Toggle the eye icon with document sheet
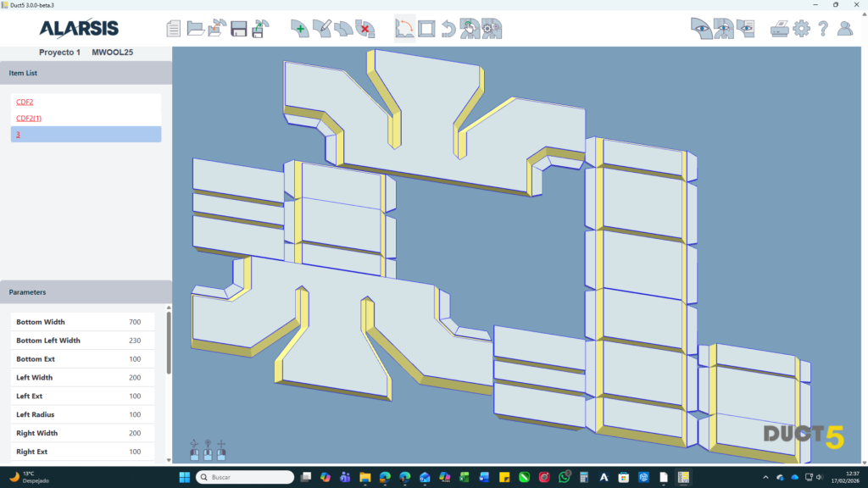The width and height of the screenshot is (868, 488). coord(745,29)
